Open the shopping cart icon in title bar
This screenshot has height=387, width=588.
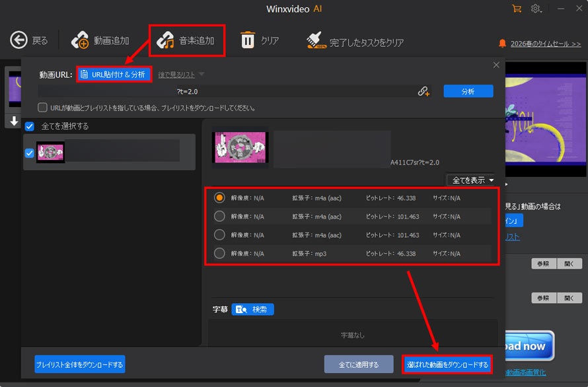click(517, 9)
